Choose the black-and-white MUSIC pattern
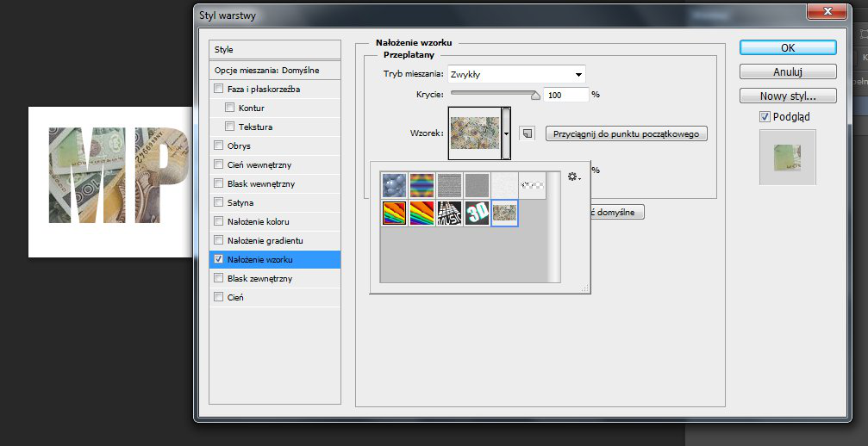868x446 pixels. click(x=449, y=214)
